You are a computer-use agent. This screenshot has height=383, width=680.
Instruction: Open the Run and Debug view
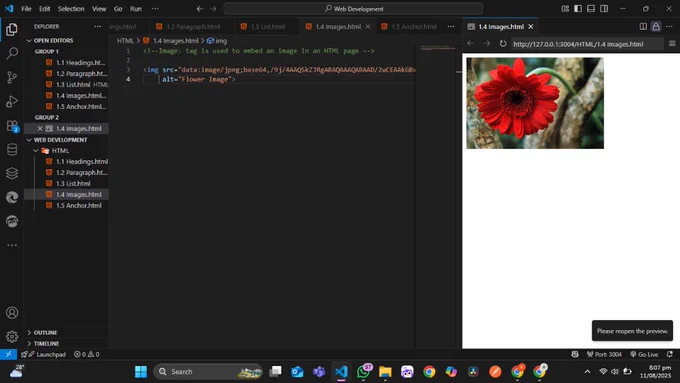pyautogui.click(x=12, y=101)
